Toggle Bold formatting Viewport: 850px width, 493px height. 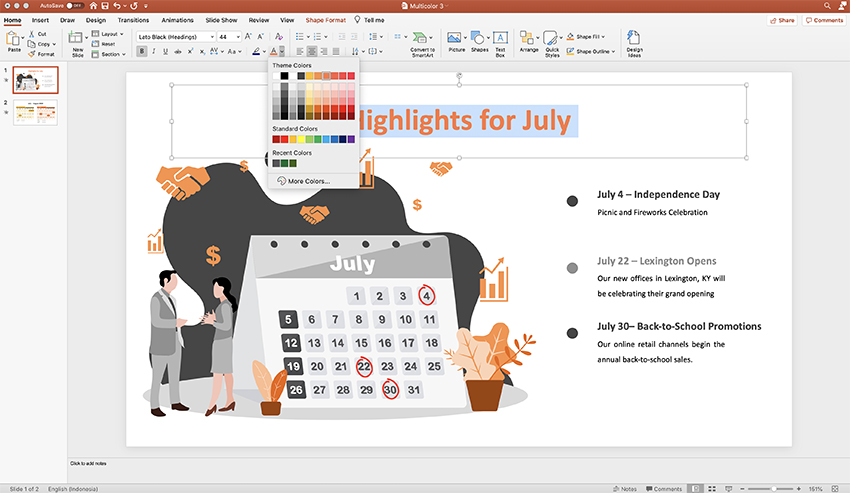[141, 51]
